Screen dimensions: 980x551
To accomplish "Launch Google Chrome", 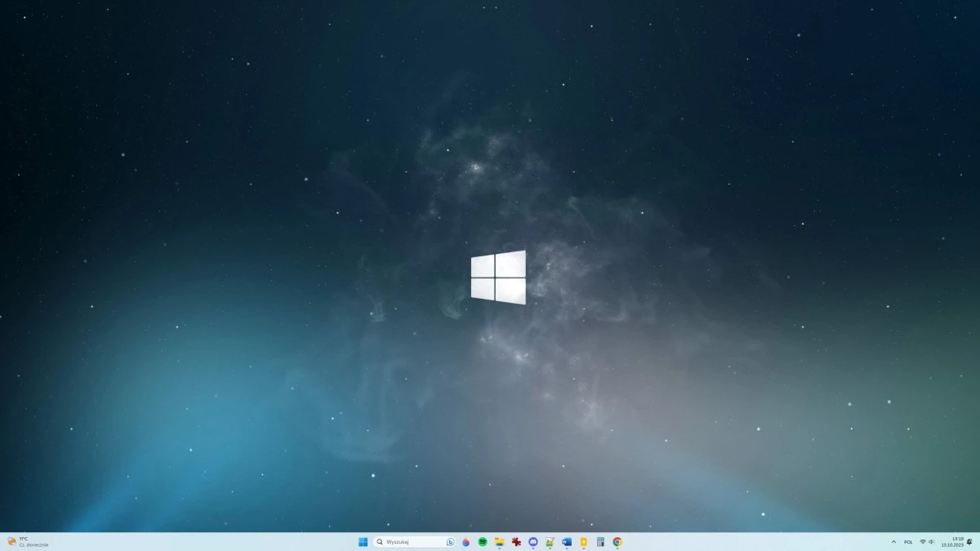I will (x=617, y=541).
